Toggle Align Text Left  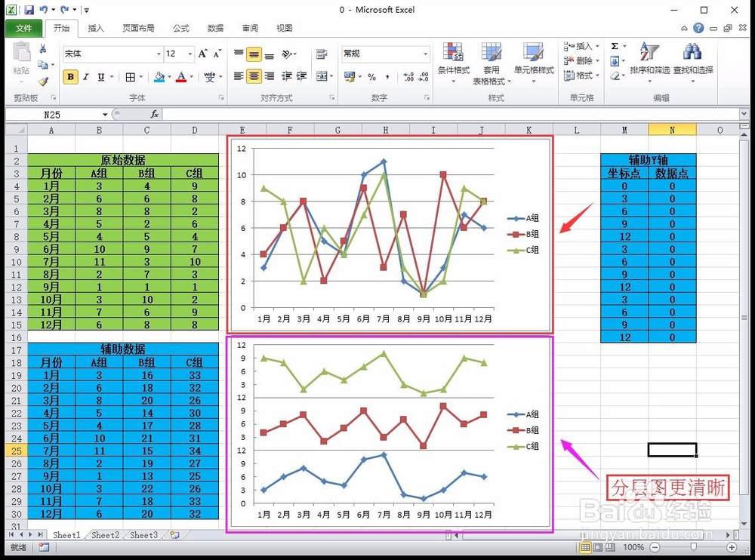pos(239,76)
